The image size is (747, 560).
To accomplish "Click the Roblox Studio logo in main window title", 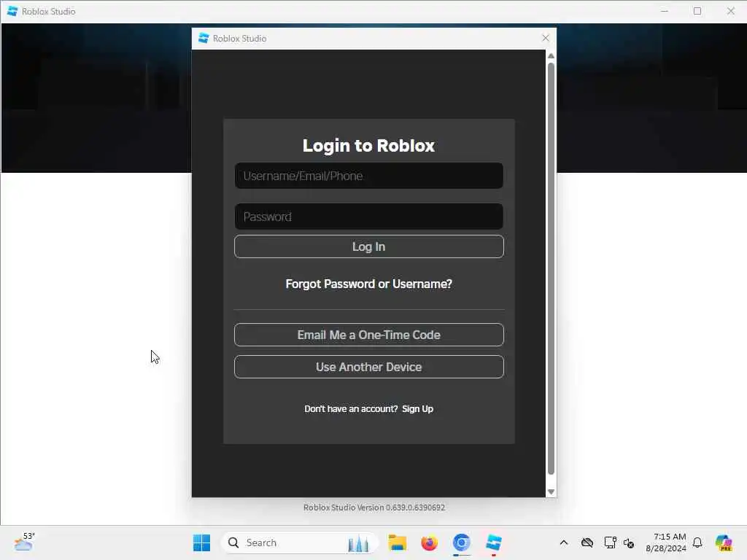I will (x=12, y=11).
